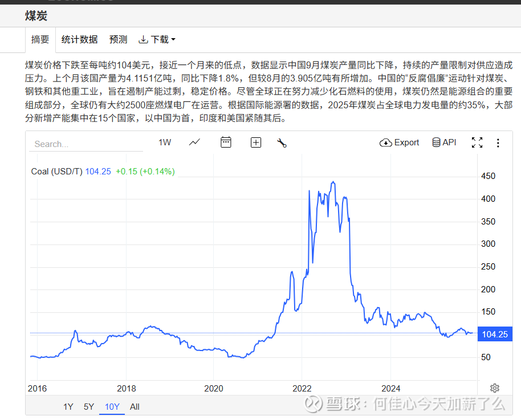
Task: Click the 2022 axis label
Action: coord(302,389)
